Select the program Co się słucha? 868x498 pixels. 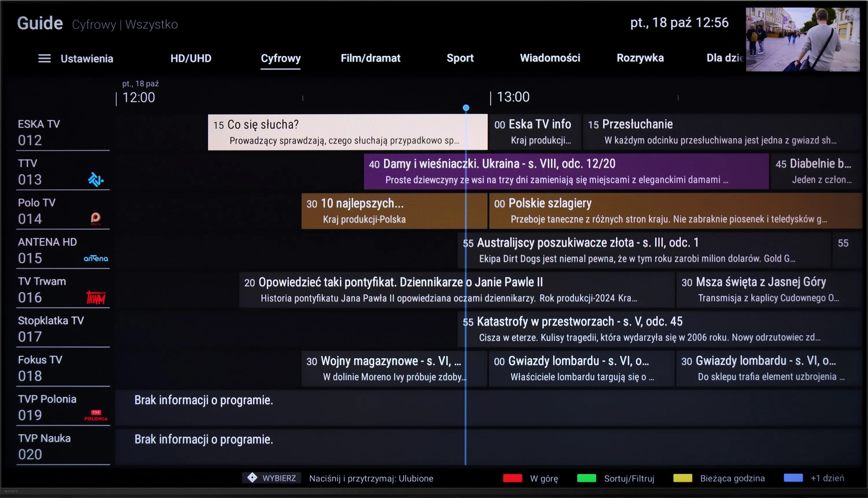(x=347, y=132)
